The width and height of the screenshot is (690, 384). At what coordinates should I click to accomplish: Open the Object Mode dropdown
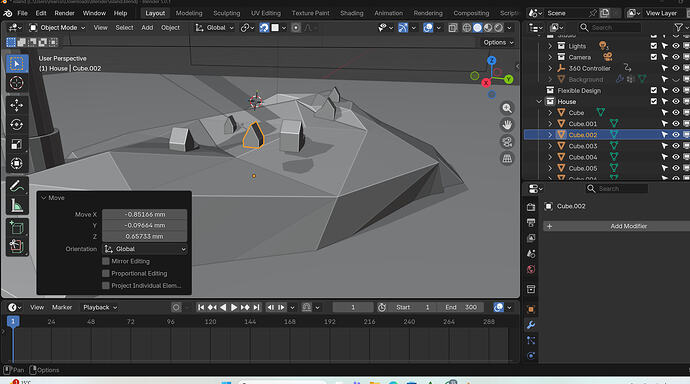pos(57,28)
